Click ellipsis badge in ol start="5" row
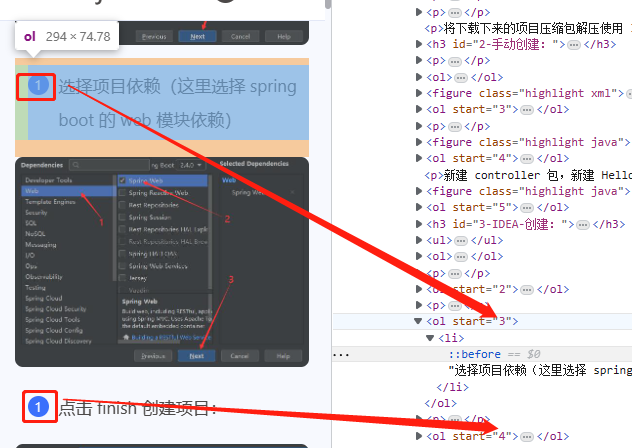Screen dimensions: 632x448 pyautogui.click(x=527, y=208)
